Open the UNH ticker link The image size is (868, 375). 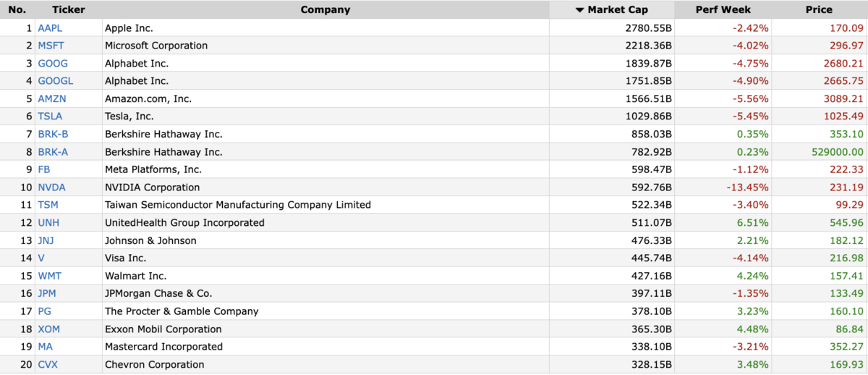(48, 223)
